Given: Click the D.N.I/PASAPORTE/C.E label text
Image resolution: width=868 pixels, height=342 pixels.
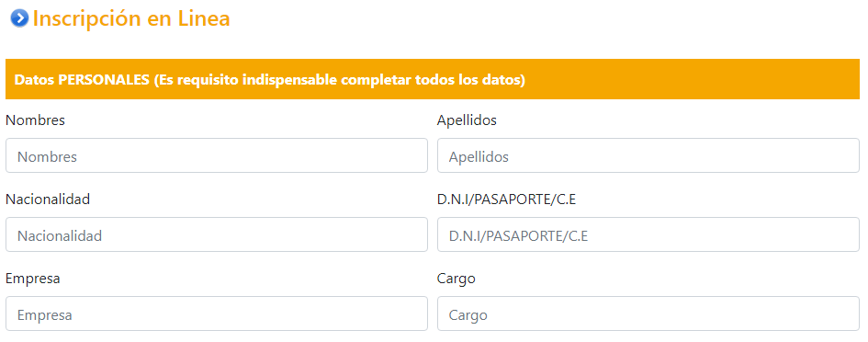Looking at the screenshot, I should tap(506, 199).
